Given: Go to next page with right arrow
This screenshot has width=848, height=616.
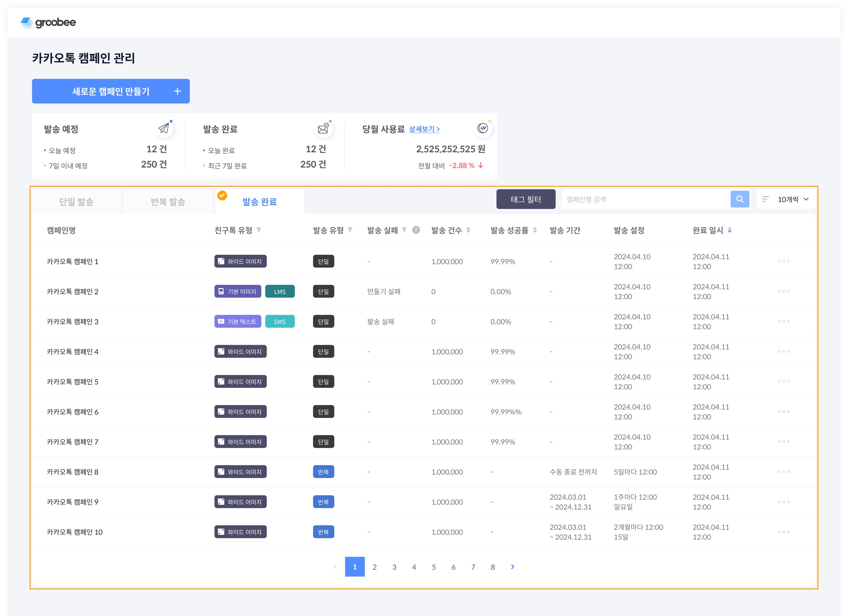Looking at the screenshot, I should (512, 567).
